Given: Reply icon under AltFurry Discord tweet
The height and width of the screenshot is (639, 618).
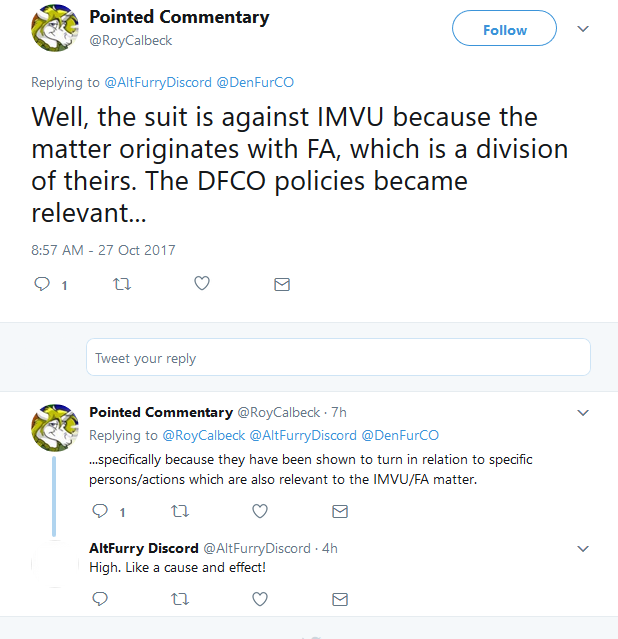Looking at the screenshot, I should [100, 599].
